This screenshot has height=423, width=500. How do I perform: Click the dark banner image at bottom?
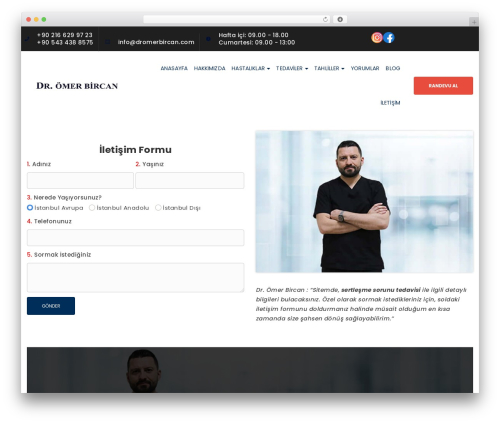[x=250, y=370]
